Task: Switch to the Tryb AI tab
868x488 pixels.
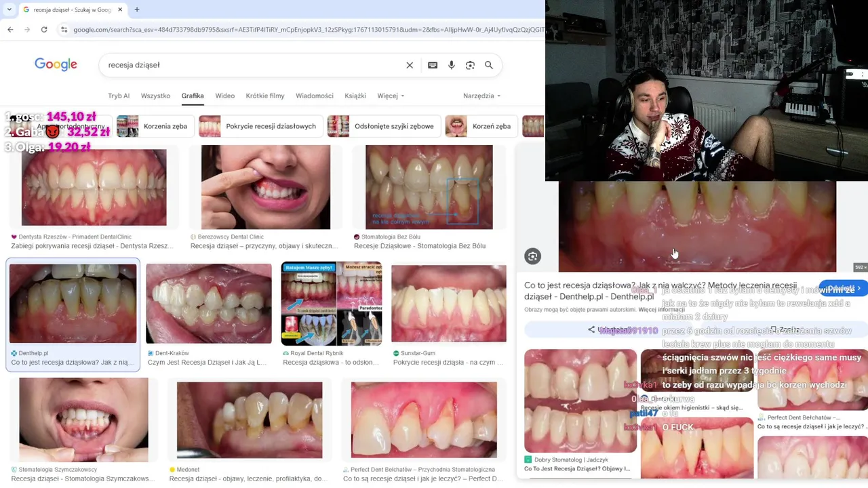Action: coord(119,96)
